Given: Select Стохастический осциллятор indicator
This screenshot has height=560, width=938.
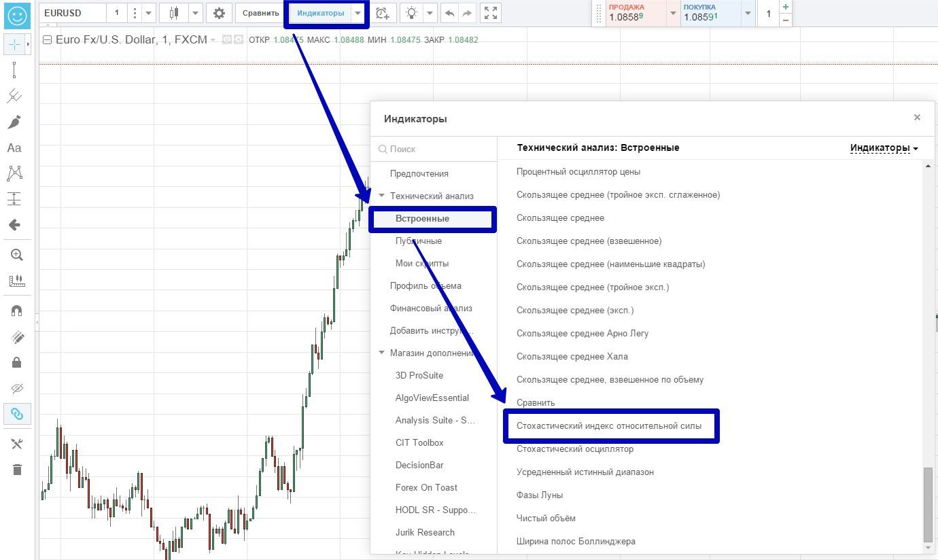Looking at the screenshot, I should pyautogui.click(x=575, y=449).
